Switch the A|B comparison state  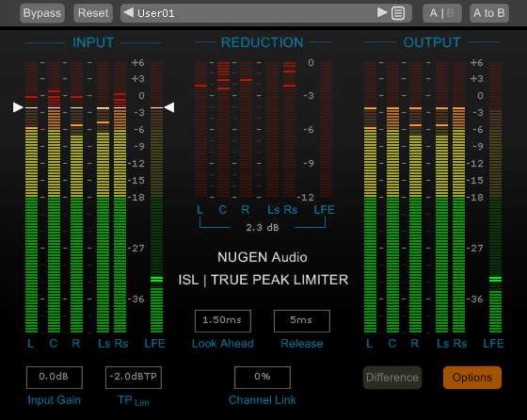click(x=442, y=13)
